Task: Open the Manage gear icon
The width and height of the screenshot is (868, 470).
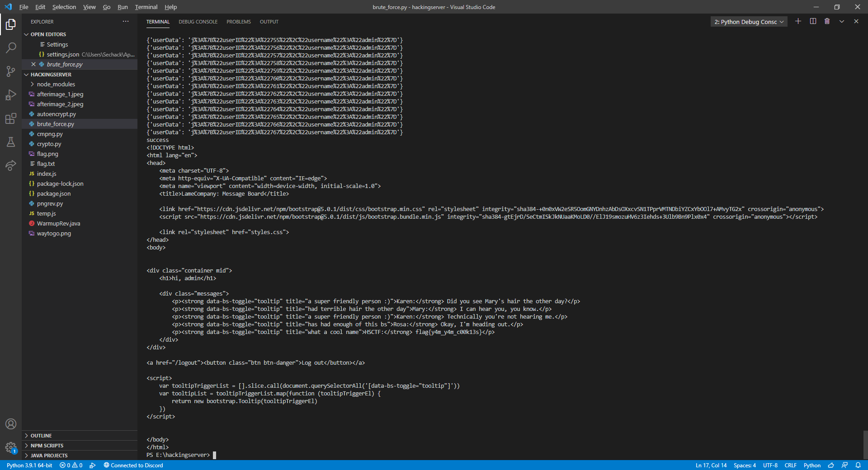Action: point(11,447)
